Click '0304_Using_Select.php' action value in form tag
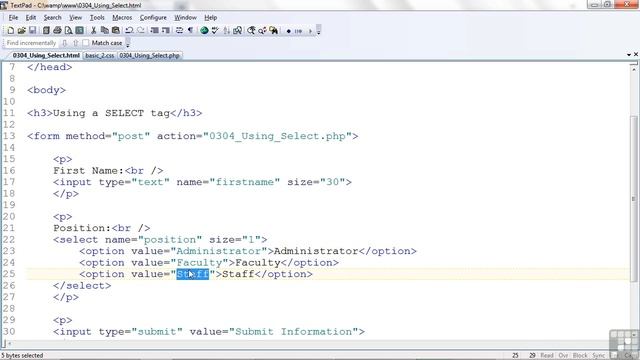This screenshot has height=360, width=640. pyautogui.click(x=277, y=136)
